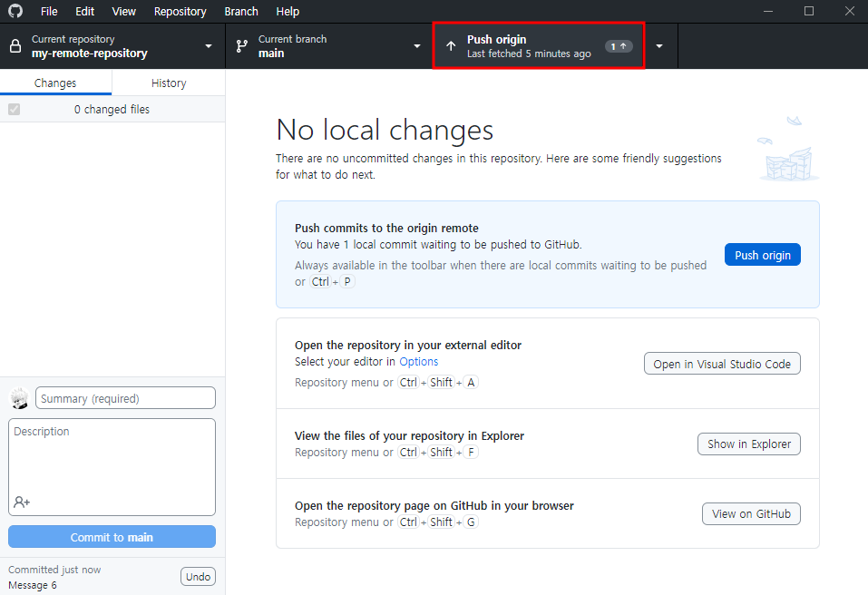
Task: Click the "Committed just now" text
Action: pos(54,570)
